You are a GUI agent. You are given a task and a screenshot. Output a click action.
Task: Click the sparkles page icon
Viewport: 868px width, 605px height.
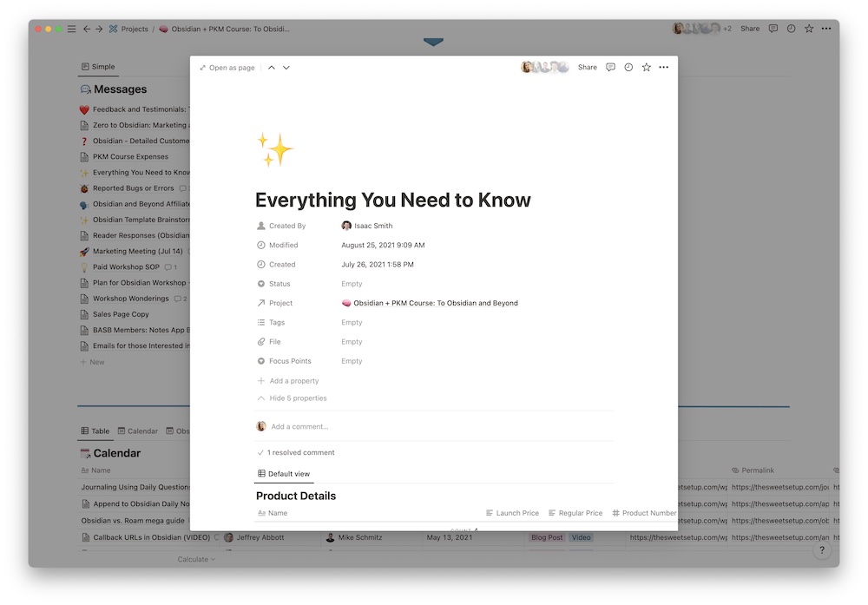pos(274,149)
